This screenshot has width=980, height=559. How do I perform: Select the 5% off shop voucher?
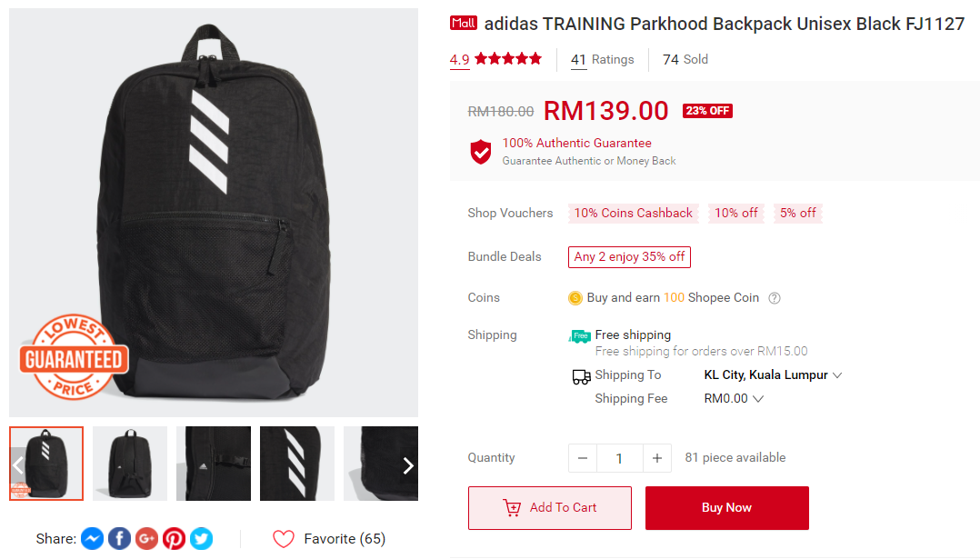coord(797,213)
